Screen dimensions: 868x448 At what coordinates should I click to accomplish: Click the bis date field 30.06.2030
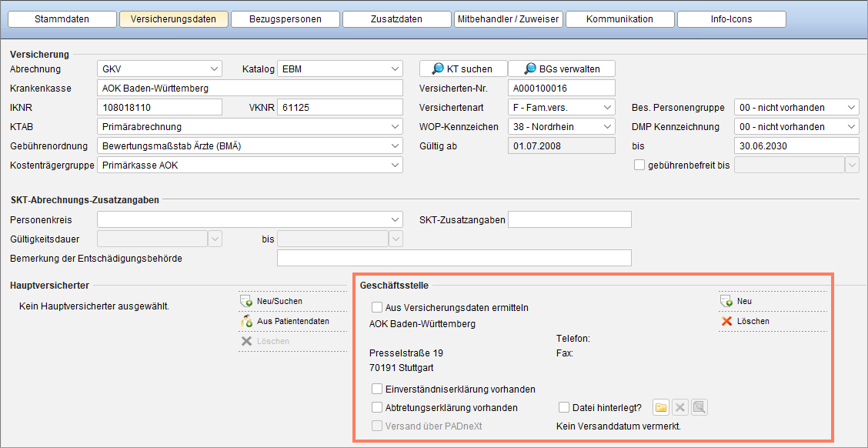click(x=796, y=146)
